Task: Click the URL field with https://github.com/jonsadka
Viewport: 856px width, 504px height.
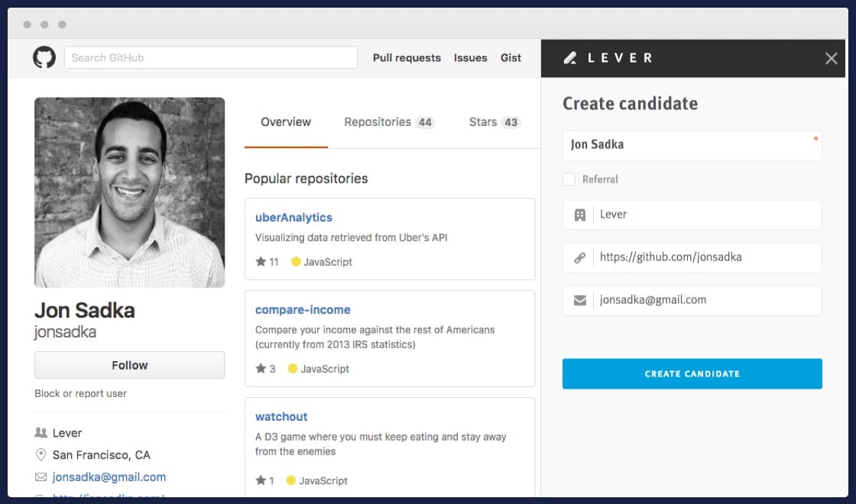Action: [692, 258]
